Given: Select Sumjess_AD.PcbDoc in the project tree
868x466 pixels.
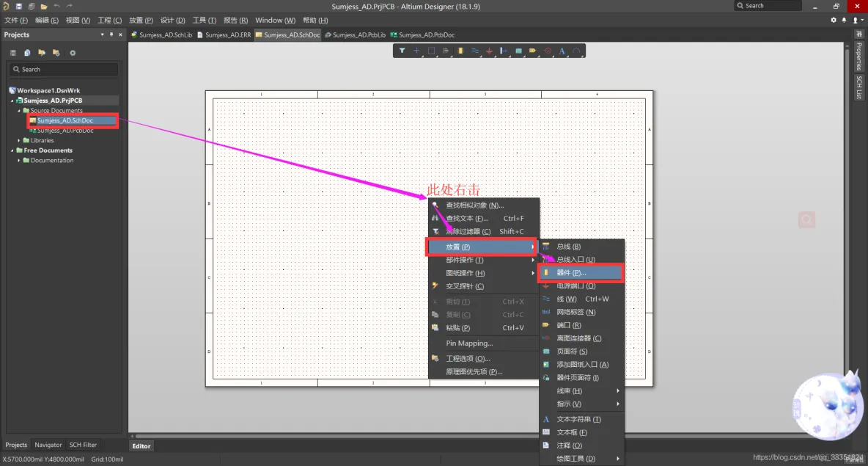Looking at the screenshot, I should coord(65,130).
